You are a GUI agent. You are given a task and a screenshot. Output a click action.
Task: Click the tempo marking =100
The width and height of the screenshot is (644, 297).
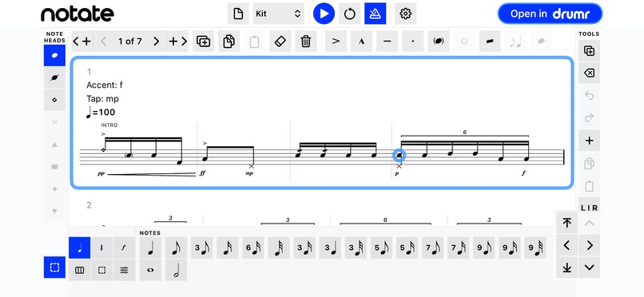coord(101,113)
